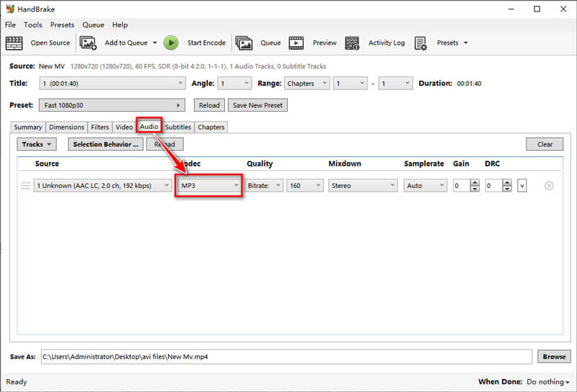The height and width of the screenshot is (392, 577).
Task: Click the Queue images icon
Action: pos(244,43)
